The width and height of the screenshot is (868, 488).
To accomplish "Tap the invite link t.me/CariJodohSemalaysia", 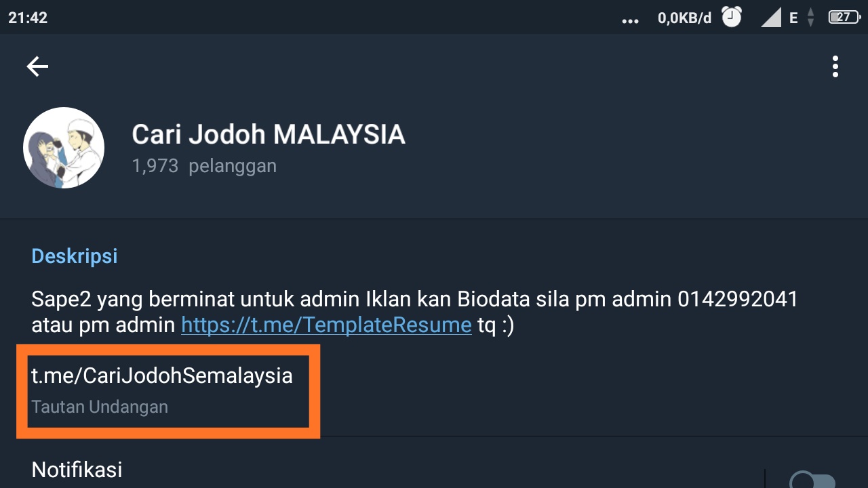I will click(161, 375).
